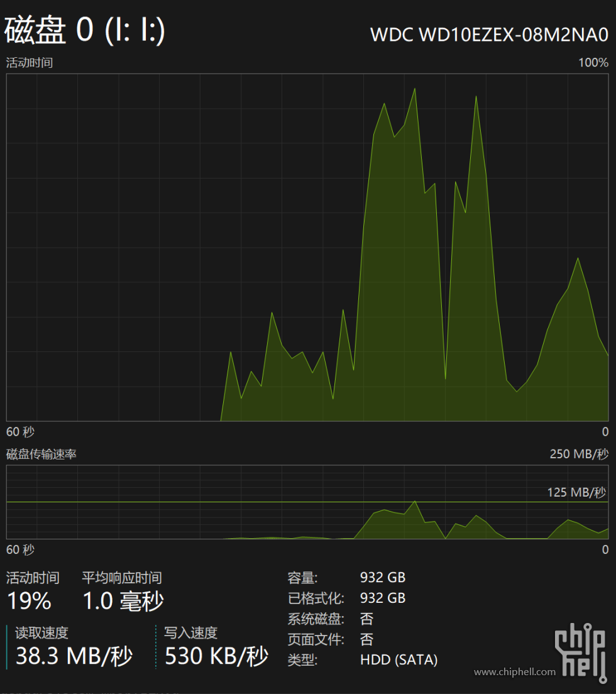Viewport: 616px width, 694px height.
Task: Click the 磁盘传输速率 graph label
Action: [41, 454]
